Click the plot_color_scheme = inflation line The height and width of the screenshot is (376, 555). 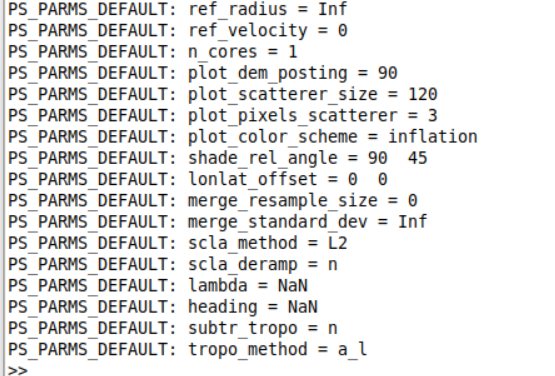coord(243,136)
